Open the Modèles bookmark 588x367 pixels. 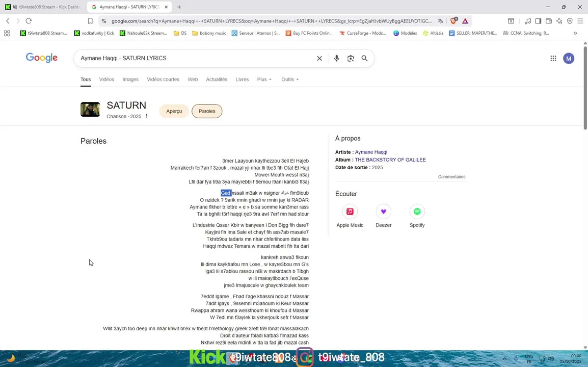click(405, 33)
